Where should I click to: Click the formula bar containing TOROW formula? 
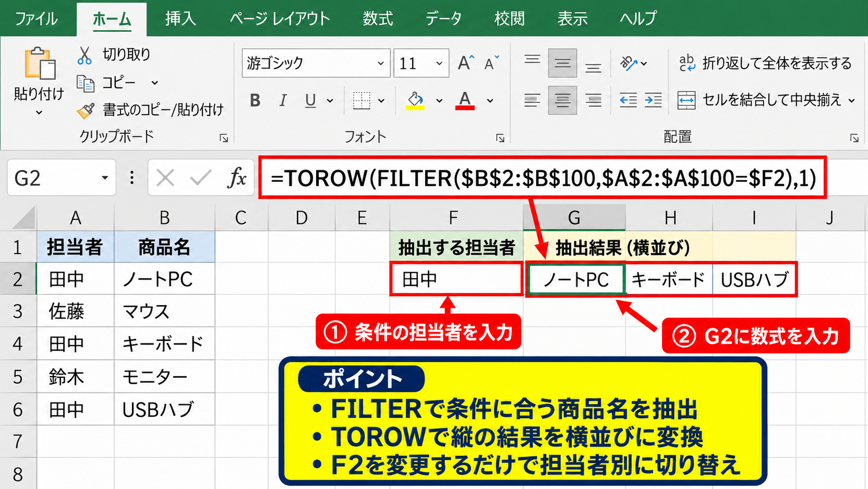542,178
